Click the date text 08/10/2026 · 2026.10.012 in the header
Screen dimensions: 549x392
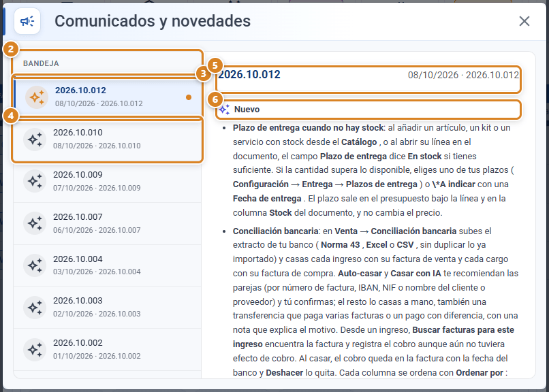(x=463, y=75)
